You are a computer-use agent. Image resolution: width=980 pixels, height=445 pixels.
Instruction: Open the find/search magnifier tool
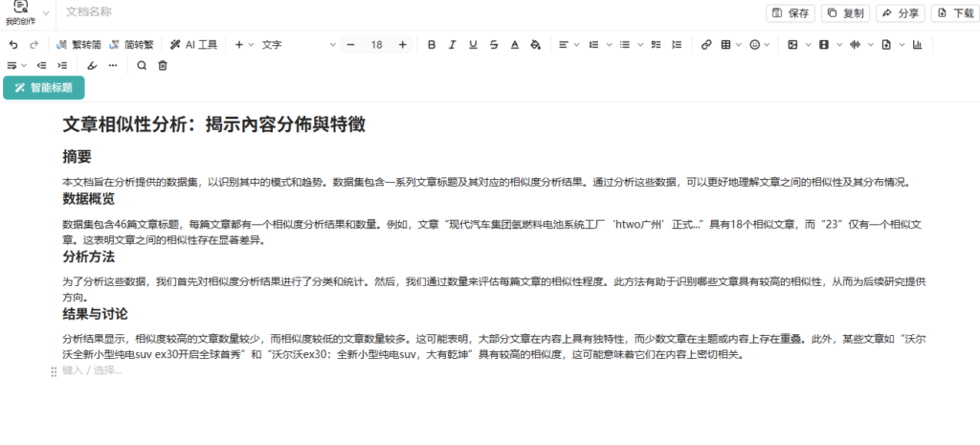(142, 66)
